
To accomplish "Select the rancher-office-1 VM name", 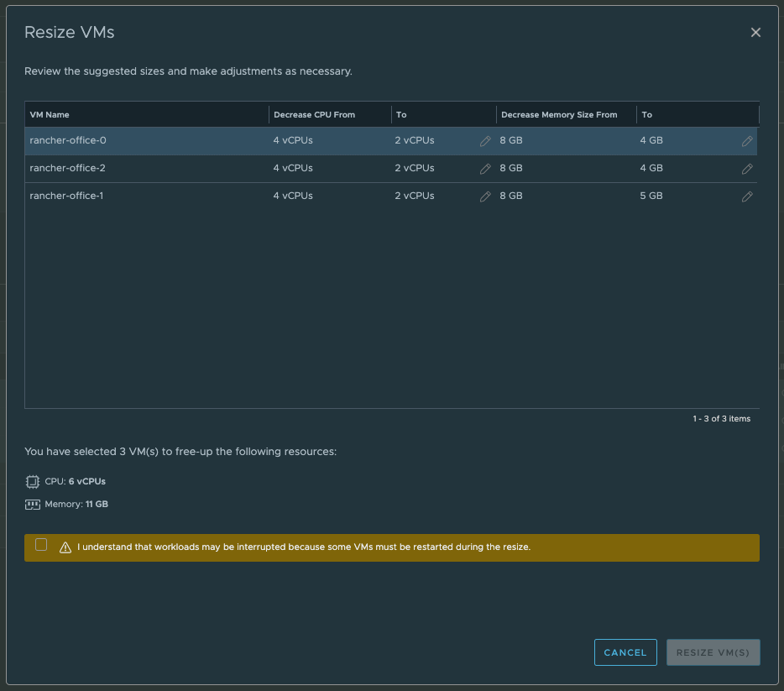I will click(x=66, y=196).
